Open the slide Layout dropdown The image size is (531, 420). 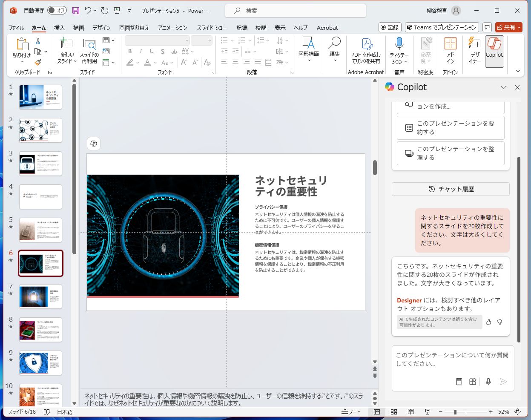[x=109, y=40]
